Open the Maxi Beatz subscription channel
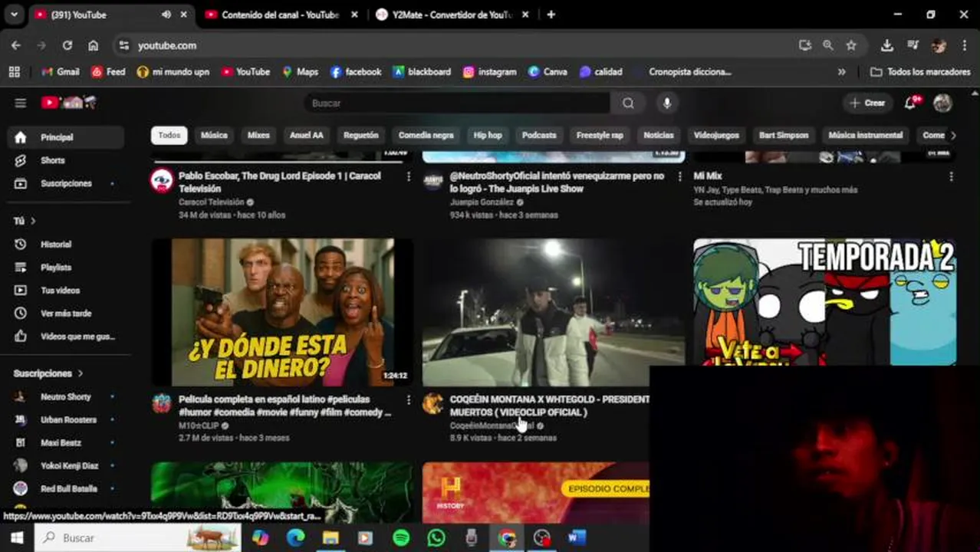Viewport: 980px width, 552px height. coord(65,442)
